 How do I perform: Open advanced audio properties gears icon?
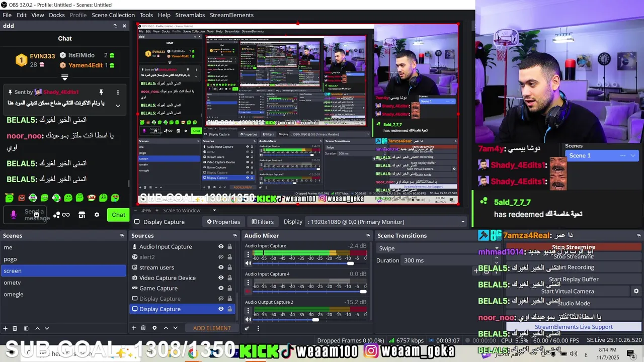247,328
